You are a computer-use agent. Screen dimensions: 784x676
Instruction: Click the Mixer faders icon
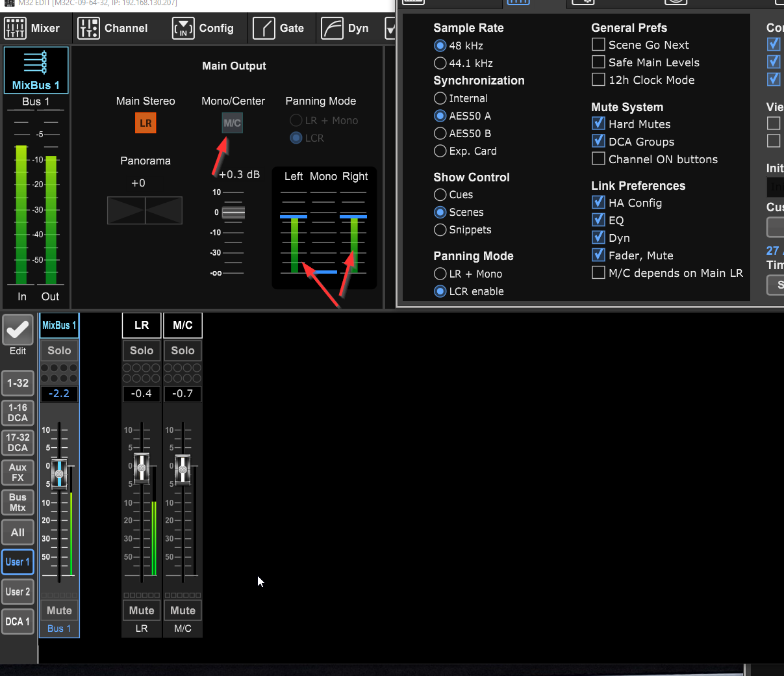pos(15,29)
